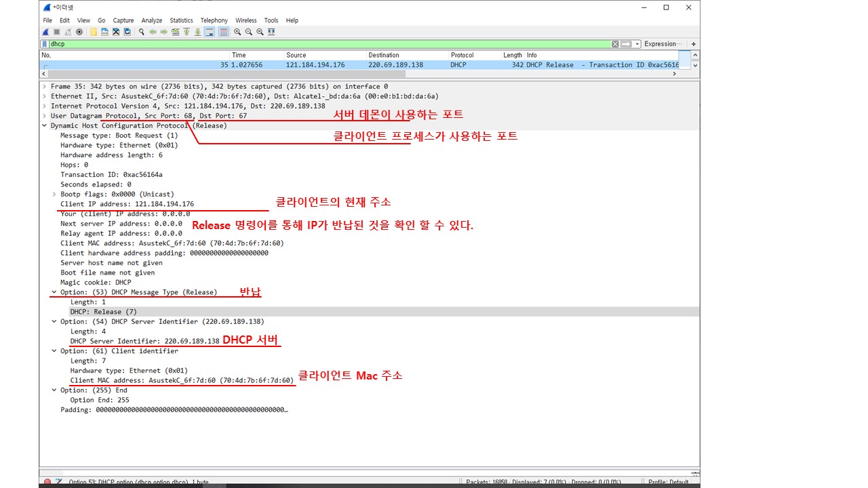Sort packets by Source column
This screenshot has height=488, width=868.
click(x=325, y=55)
